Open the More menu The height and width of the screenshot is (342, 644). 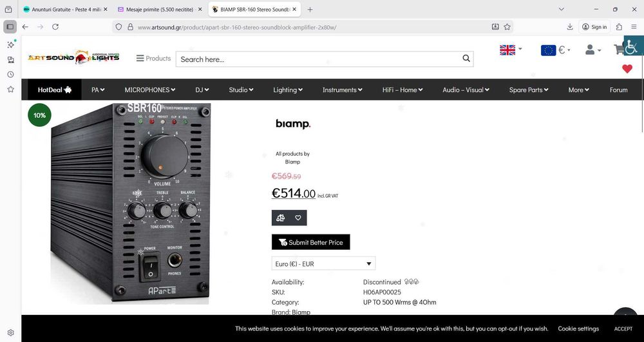(579, 90)
